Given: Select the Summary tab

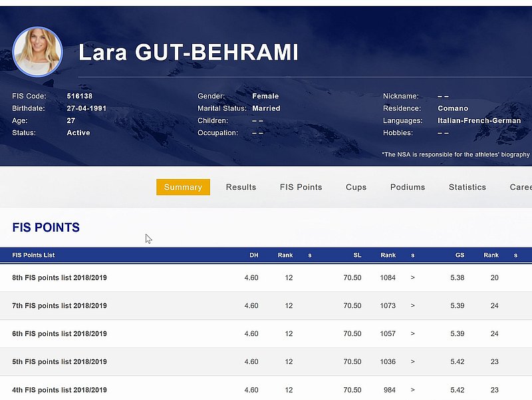Looking at the screenshot, I should [x=184, y=187].
